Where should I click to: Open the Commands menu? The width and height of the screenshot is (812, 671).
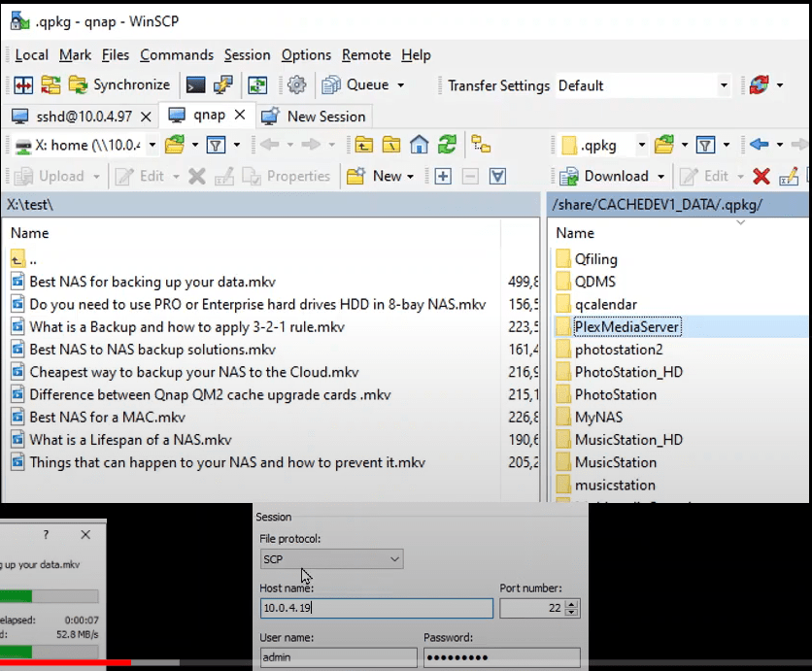click(x=177, y=55)
